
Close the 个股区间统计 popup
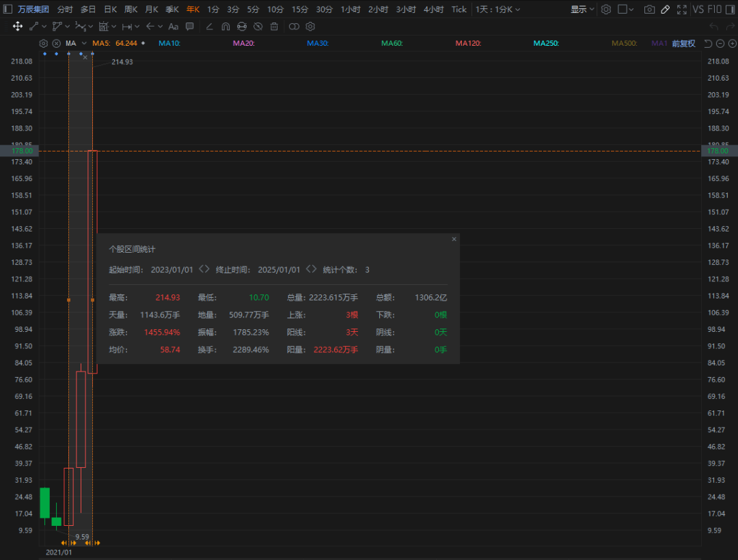click(x=454, y=239)
